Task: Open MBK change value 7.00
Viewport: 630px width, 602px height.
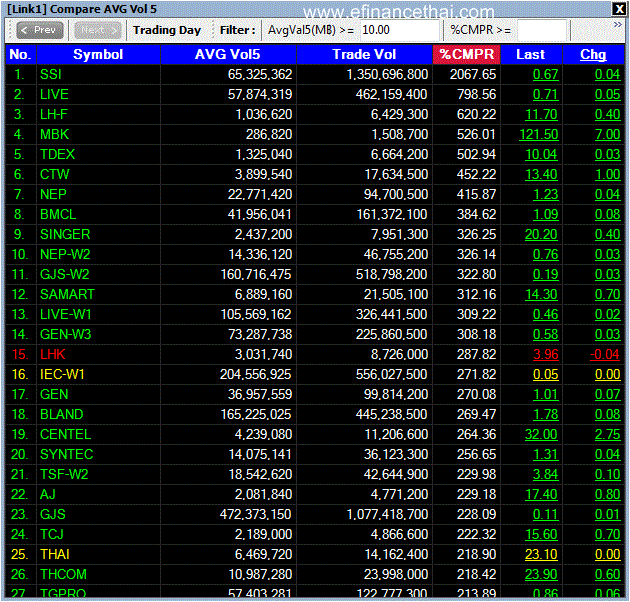Action: (608, 134)
